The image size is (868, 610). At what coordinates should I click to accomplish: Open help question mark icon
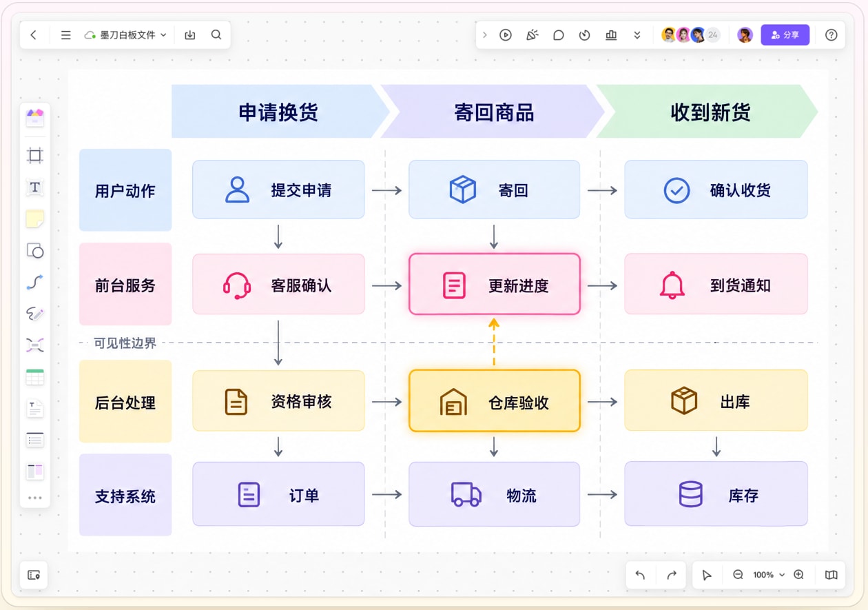[831, 34]
